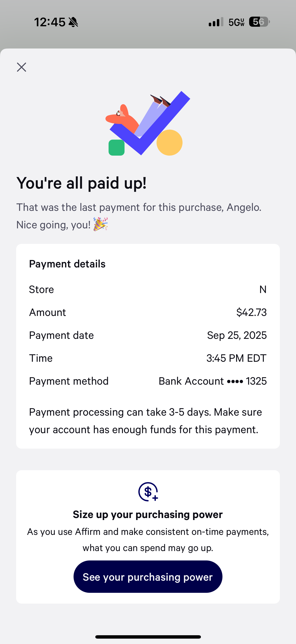Tap the home indicator bar

pyautogui.click(x=148, y=637)
